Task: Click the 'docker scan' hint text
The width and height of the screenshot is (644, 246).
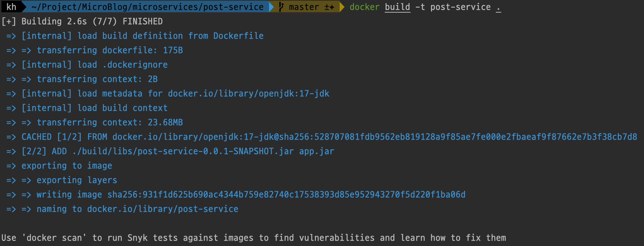Action: pos(54,238)
